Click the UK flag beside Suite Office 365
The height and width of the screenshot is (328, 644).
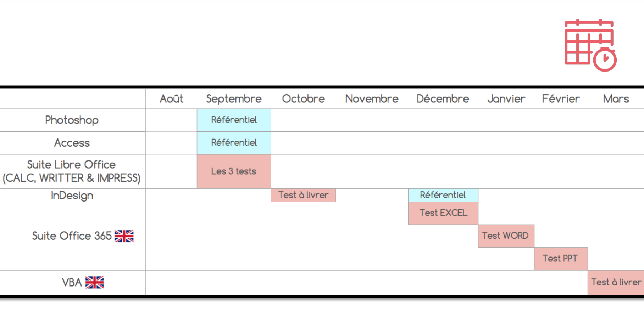pyautogui.click(x=124, y=236)
